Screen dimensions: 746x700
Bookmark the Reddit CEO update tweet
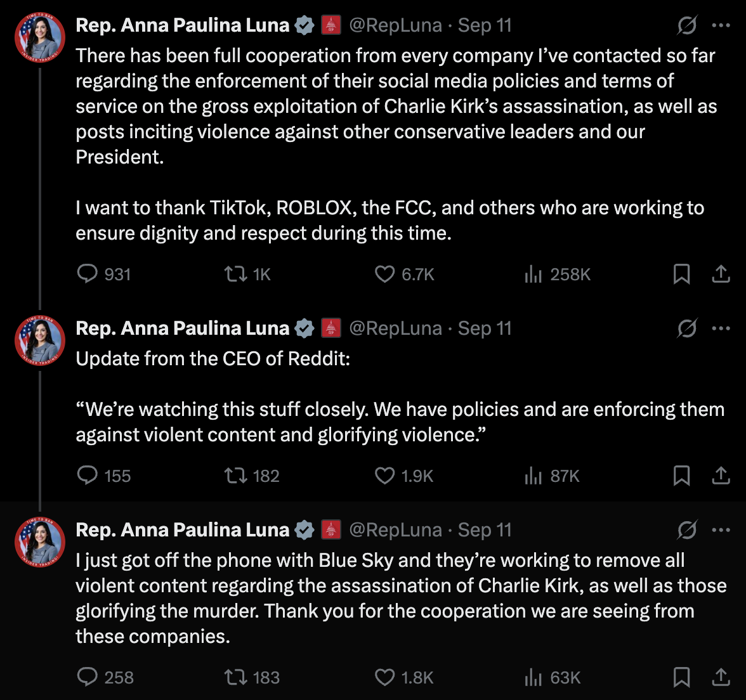[x=681, y=476]
